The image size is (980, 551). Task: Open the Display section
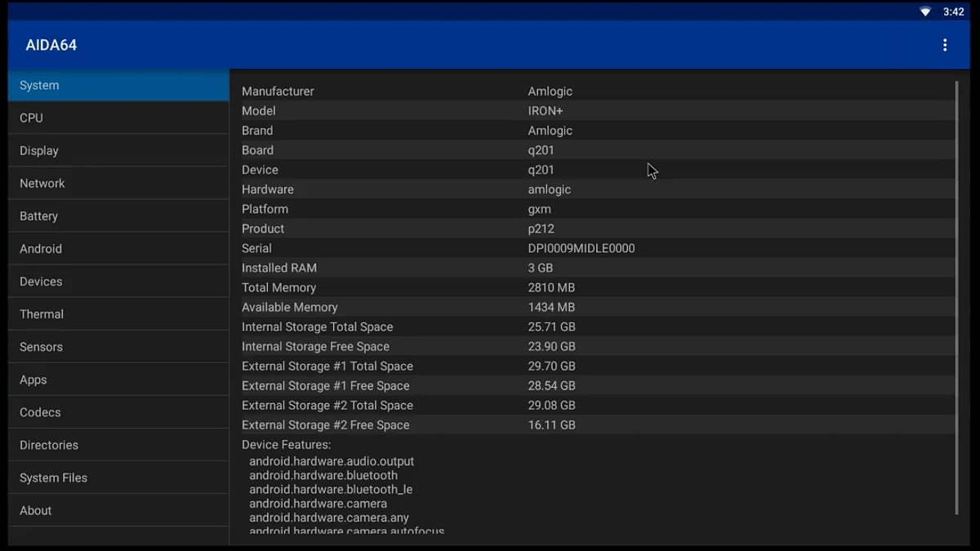pos(118,150)
